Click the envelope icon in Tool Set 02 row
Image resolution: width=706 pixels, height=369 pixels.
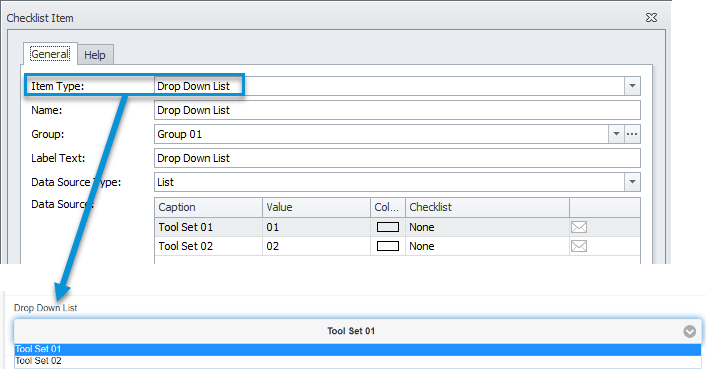[579, 246]
